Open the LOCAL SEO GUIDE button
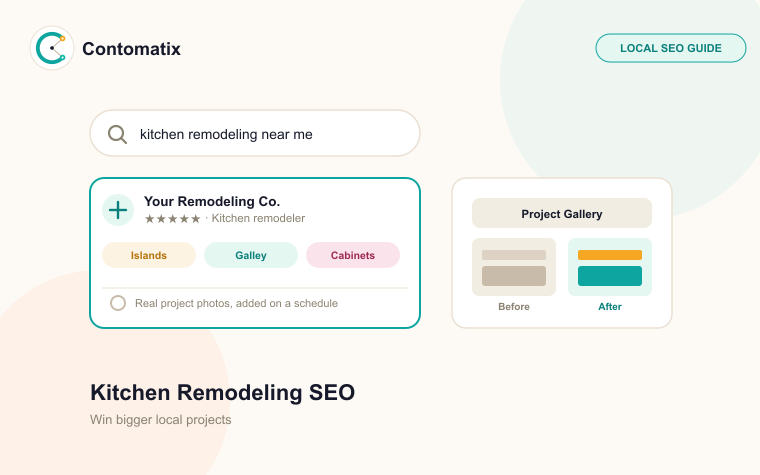 pos(671,48)
